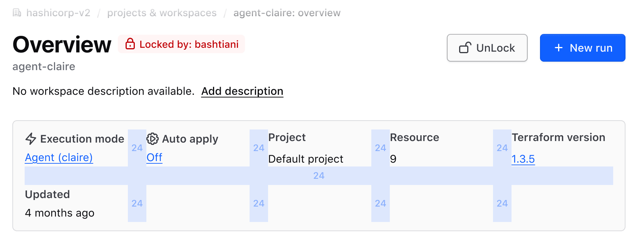644x242 pixels.
Task: Open the hashicorp-v2 organization breadcrumb
Action: 58,13
